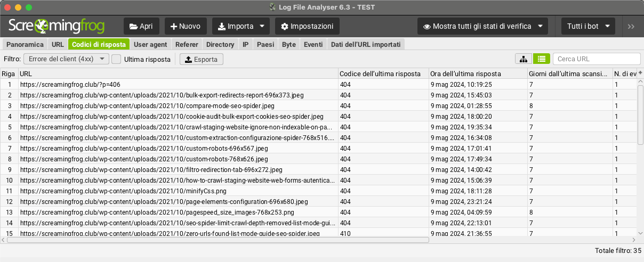Select the list view icon
This screenshot has width=644, height=262.
(x=542, y=59)
